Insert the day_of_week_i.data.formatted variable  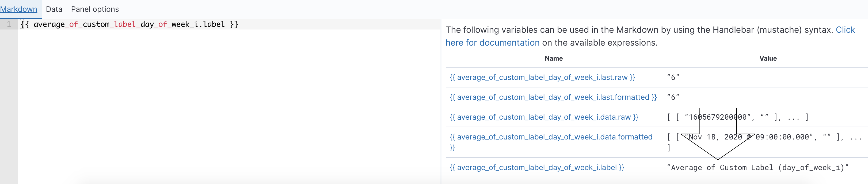(551, 142)
